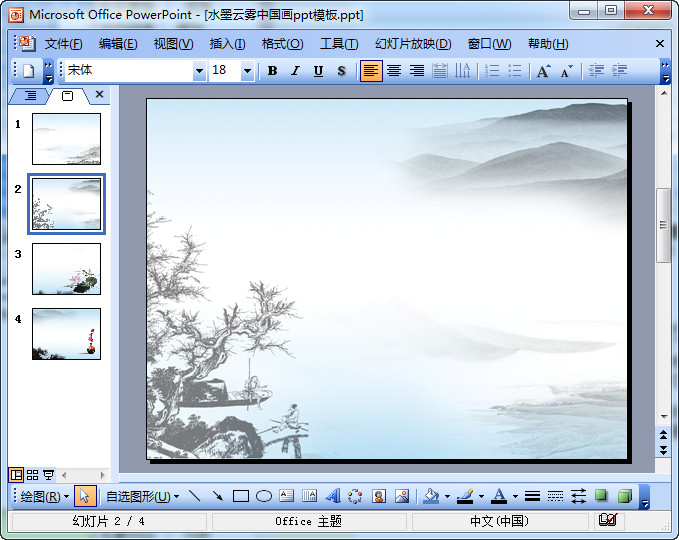
Task: Select the Rectangle tool
Action: coord(241,496)
